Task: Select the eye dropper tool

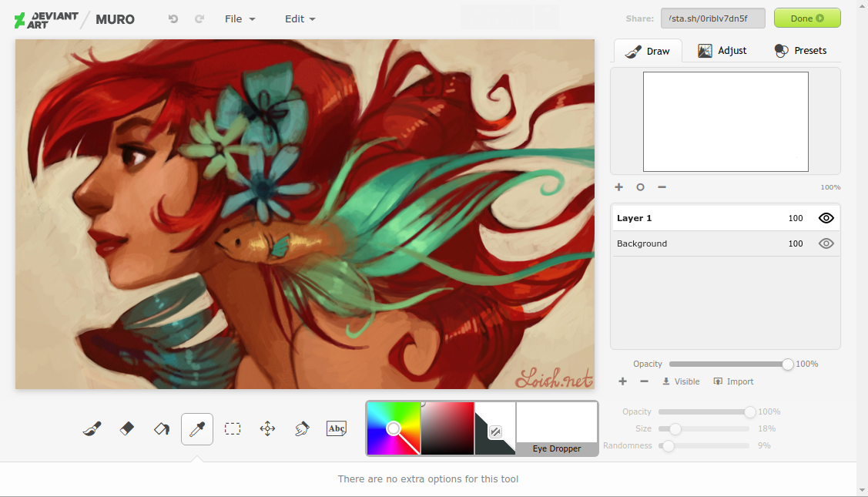Action: [x=197, y=429]
